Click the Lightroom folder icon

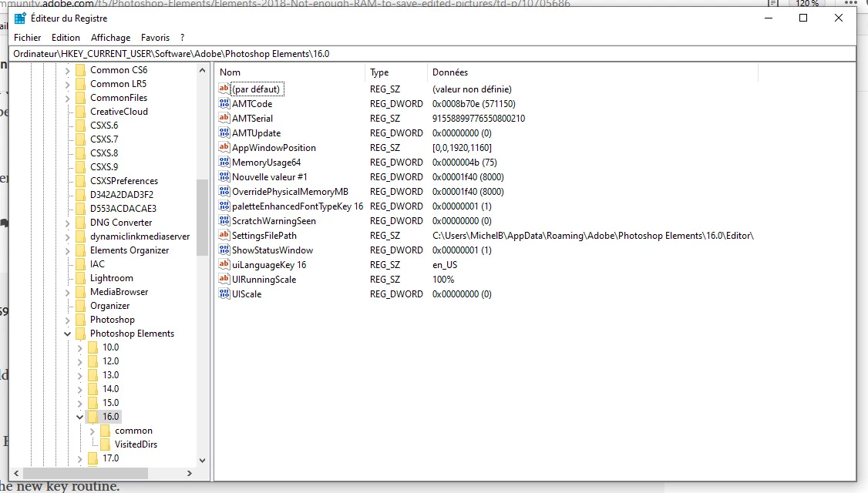(x=80, y=278)
